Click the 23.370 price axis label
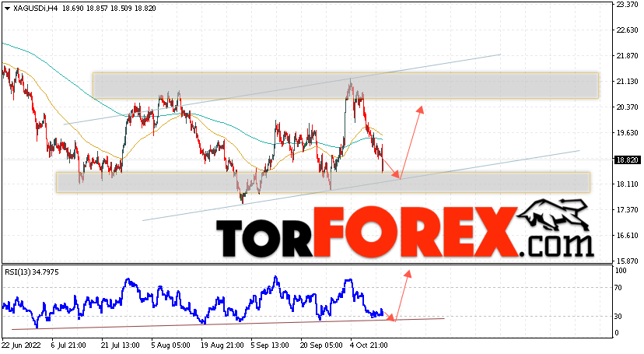The width and height of the screenshot is (644, 354). click(627, 5)
